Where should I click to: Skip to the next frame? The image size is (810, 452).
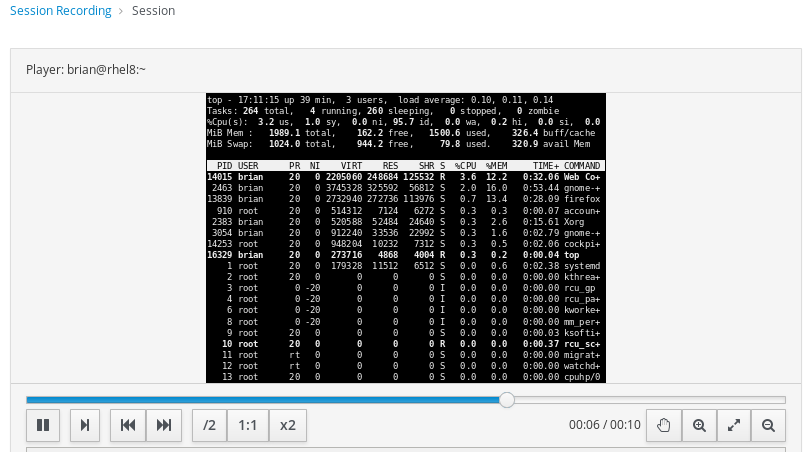pos(85,425)
